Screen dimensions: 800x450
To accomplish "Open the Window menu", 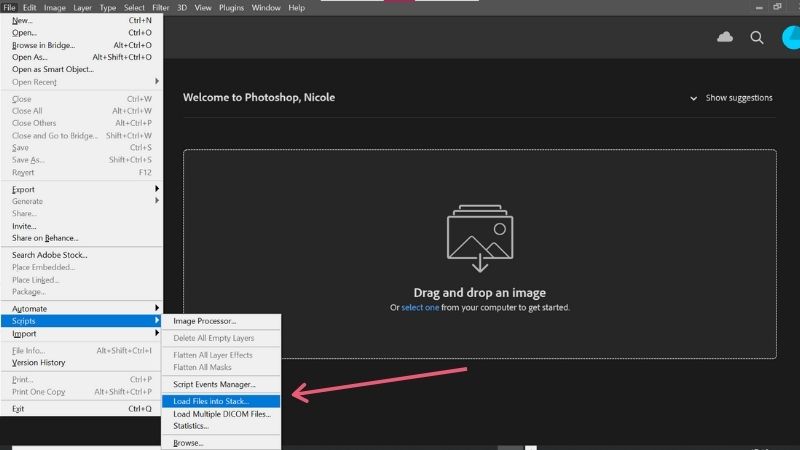I will (x=266, y=8).
